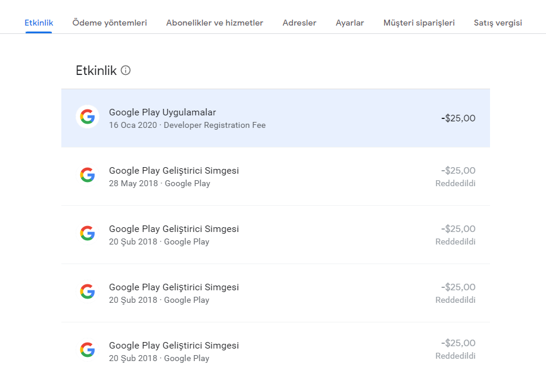Click Google logo of 16 Oca 2020 transaction
The image size is (546, 392).
click(x=88, y=117)
